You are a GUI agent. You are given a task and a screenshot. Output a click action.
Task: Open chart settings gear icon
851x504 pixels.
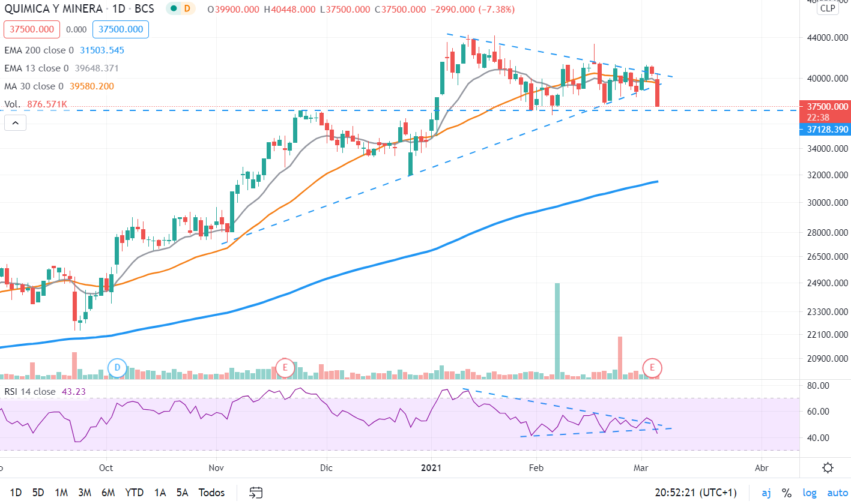pos(828,467)
